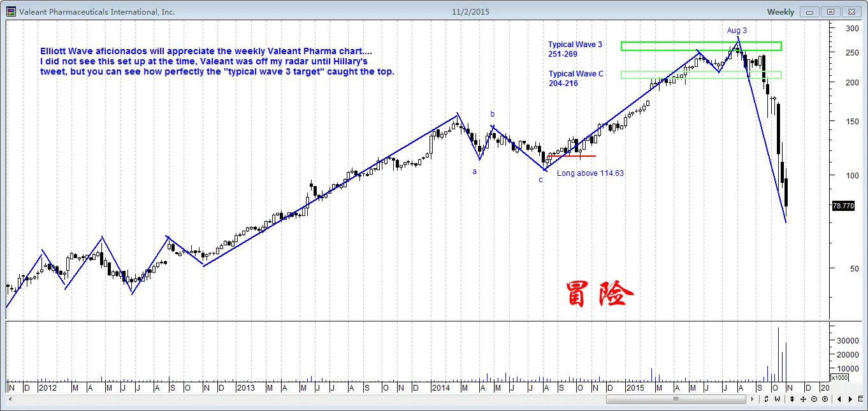This screenshot has width=868, height=411.
Task: Click the 11/2/2015 date in the title bar
Action: [470, 12]
